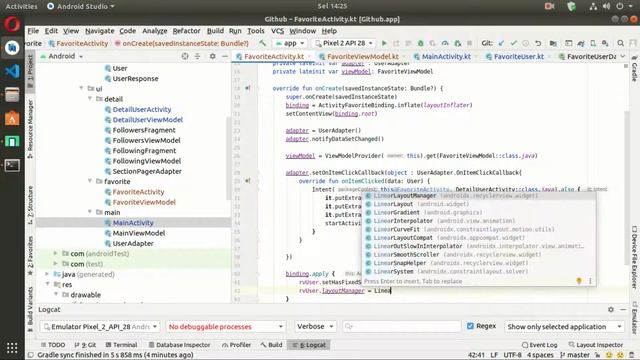Open the app run configuration dropdown
This screenshot has height=360, width=640.
point(290,43)
